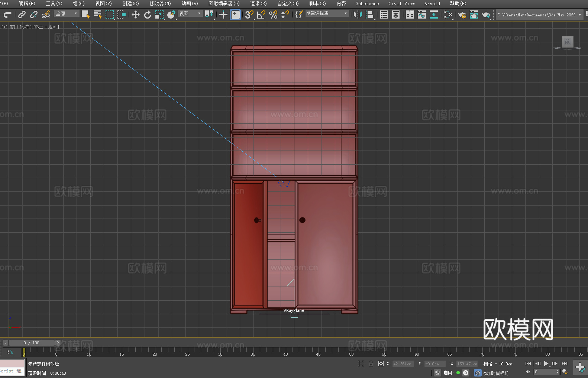Open the 帮助(H) menu
The height and width of the screenshot is (378, 588).
pos(458,3)
